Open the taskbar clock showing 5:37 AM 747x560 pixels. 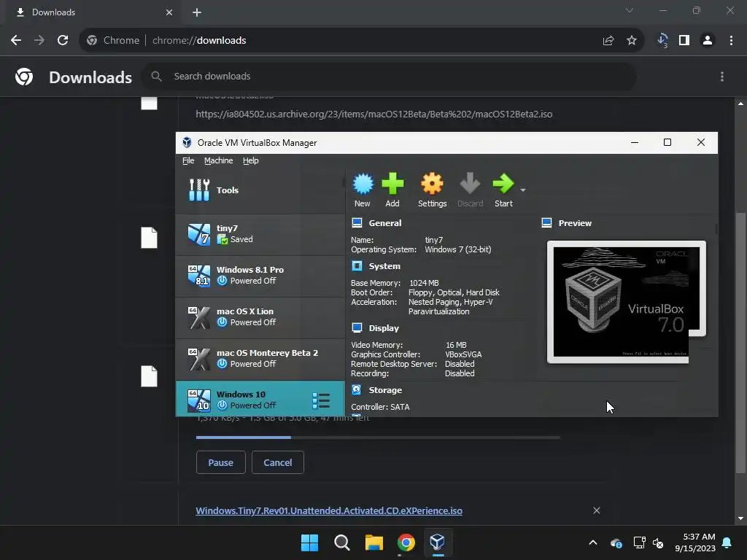pyautogui.click(x=695, y=542)
